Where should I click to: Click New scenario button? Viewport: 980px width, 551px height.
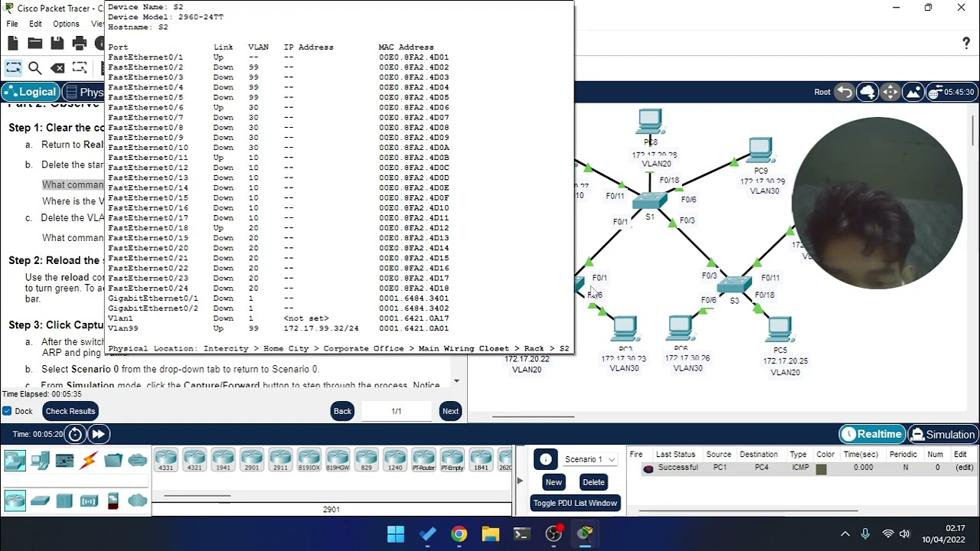pos(554,482)
